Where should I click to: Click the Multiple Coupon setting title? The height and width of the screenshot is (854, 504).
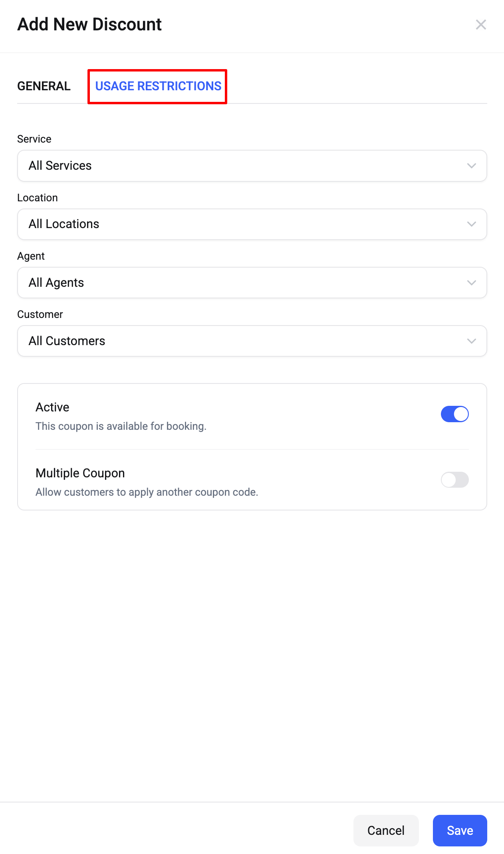coord(80,473)
